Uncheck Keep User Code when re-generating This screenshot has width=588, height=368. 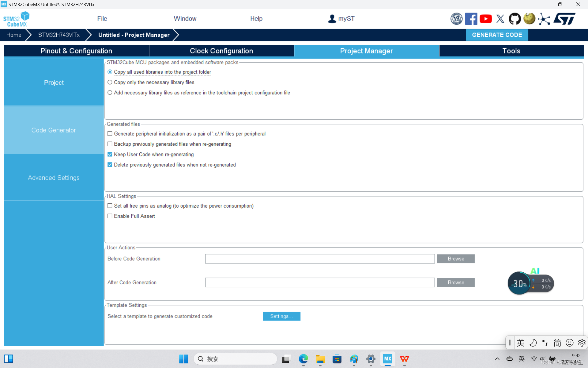(110, 155)
